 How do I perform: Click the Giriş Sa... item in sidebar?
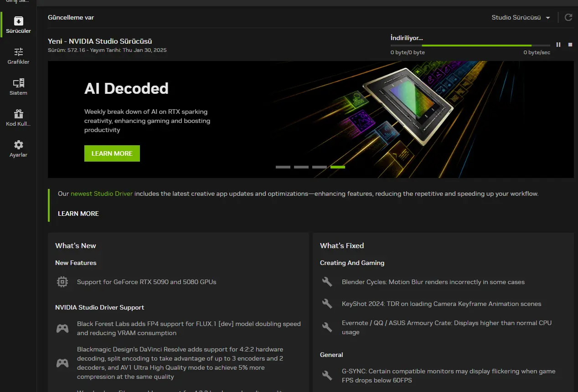coord(18,2)
